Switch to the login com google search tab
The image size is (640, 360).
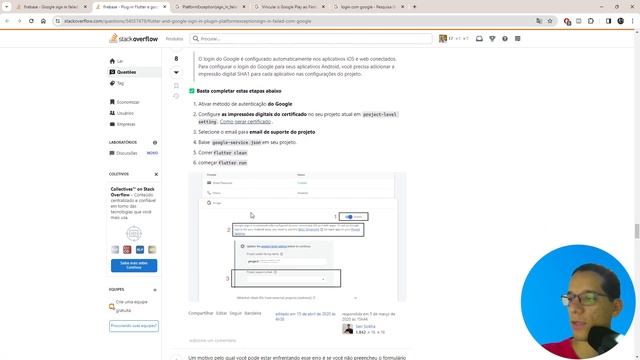click(367, 7)
